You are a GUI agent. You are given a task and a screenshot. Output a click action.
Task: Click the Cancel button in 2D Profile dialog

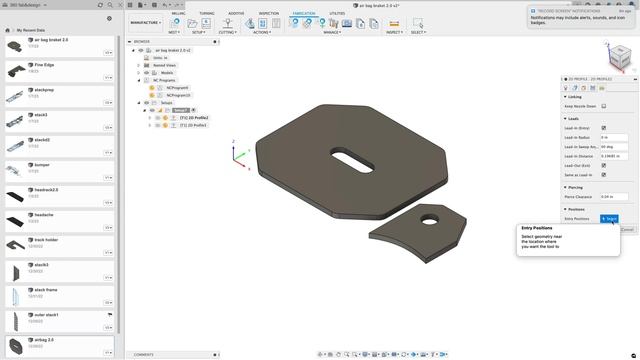[627, 229]
